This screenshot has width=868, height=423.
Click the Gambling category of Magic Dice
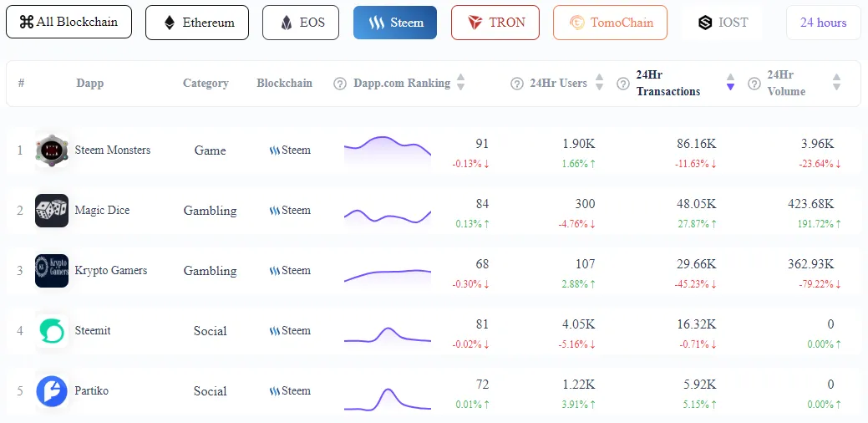click(211, 211)
